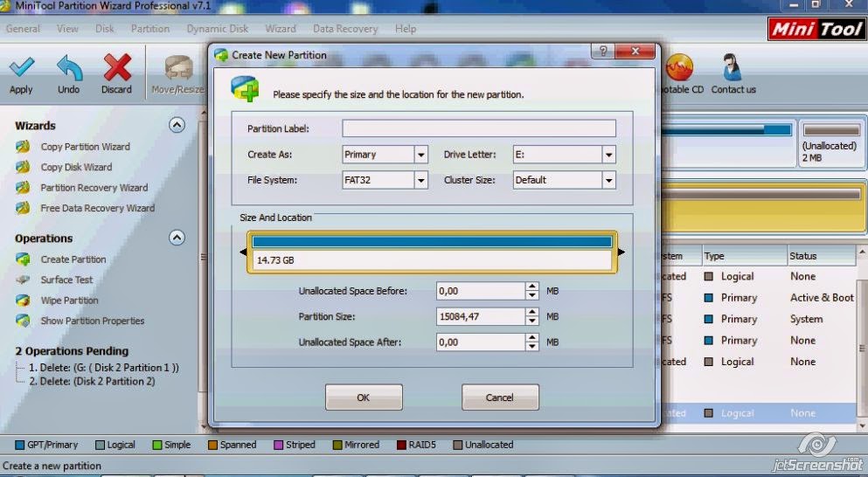Click the Unallocated 2 MB disk block

pyautogui.click(x=831, y=144)
